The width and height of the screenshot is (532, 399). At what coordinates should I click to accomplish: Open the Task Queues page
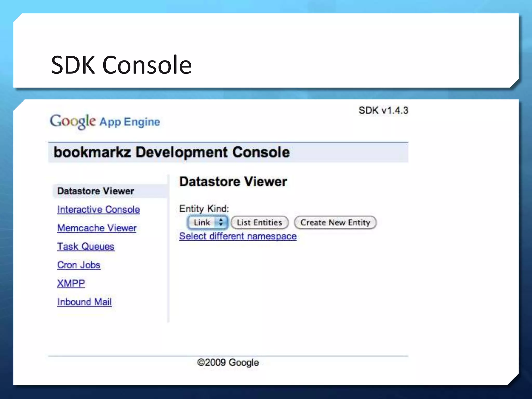pos(86,246)
